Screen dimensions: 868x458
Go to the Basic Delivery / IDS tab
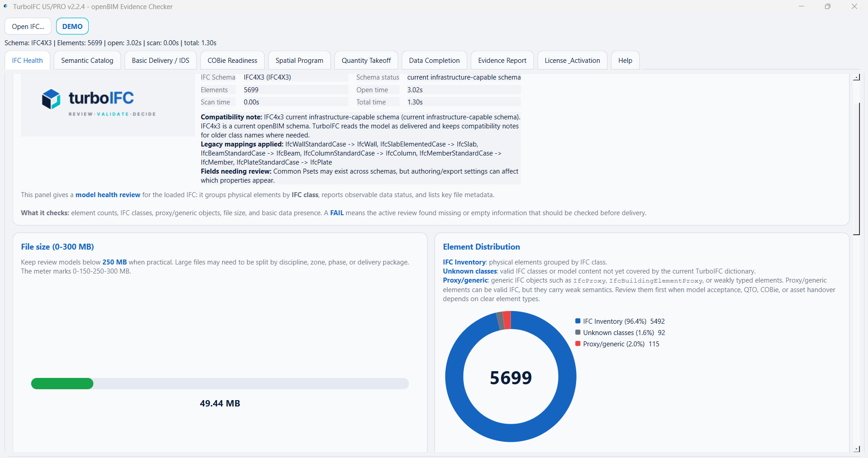pyautogui.click(x=161, y=61)
